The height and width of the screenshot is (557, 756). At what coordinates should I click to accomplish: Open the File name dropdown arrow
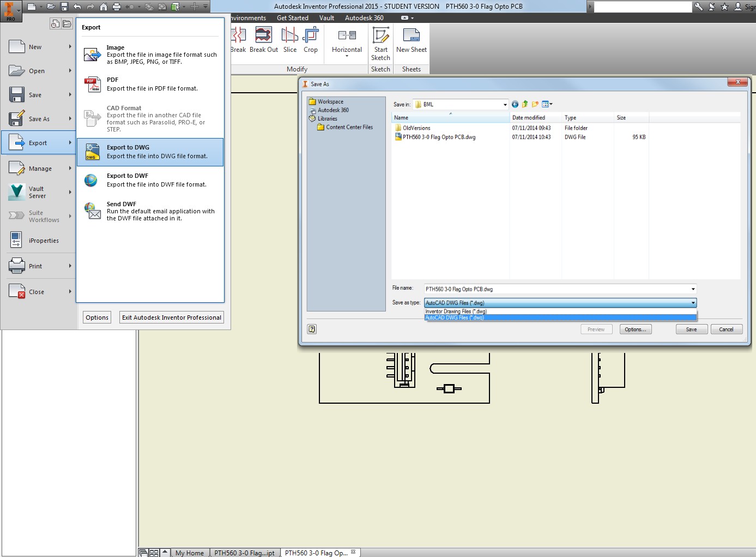(693, 289)
